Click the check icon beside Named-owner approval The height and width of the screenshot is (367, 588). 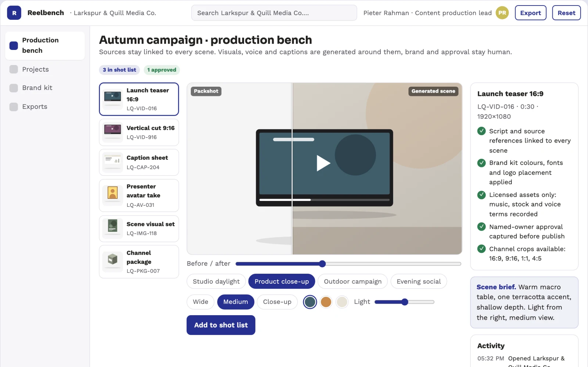click(481, 227)
